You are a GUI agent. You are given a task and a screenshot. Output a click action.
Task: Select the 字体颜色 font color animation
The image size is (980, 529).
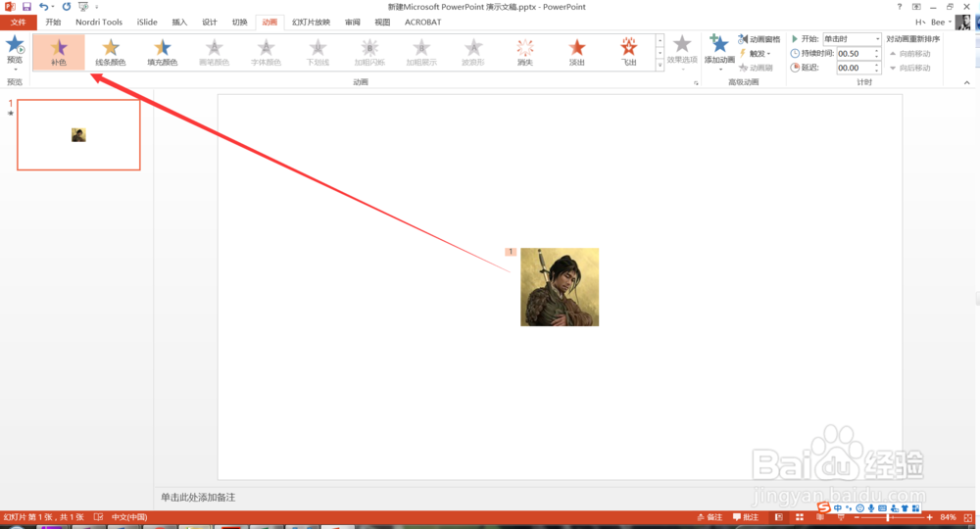(267, 51)
